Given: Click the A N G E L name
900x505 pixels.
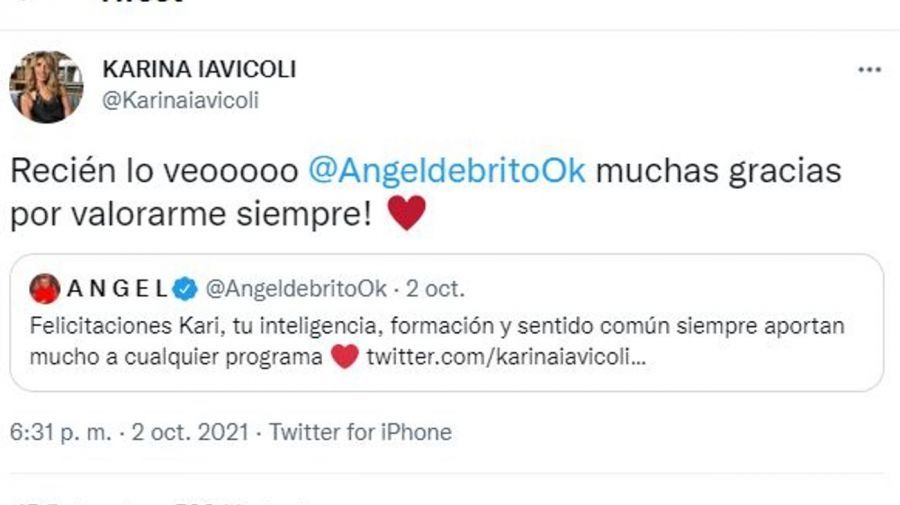Looking at the screenshot, I should click(117, 289).
